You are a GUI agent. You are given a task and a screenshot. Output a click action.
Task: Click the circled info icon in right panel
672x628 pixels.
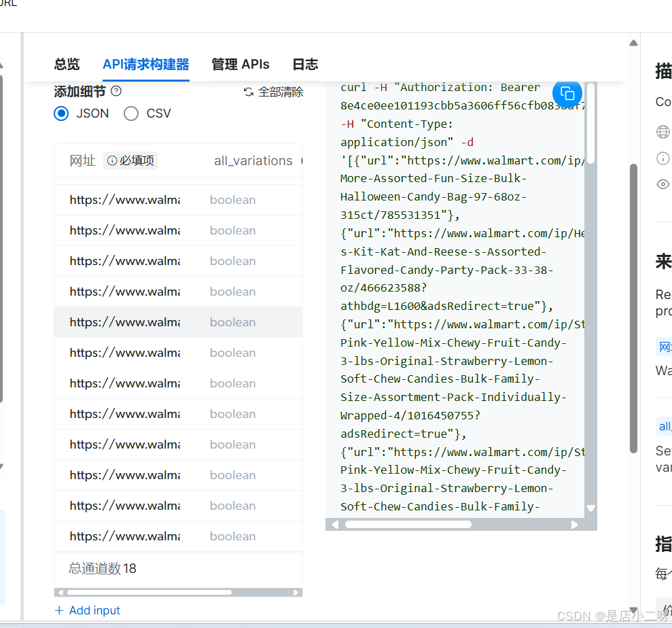pos(662,158)
